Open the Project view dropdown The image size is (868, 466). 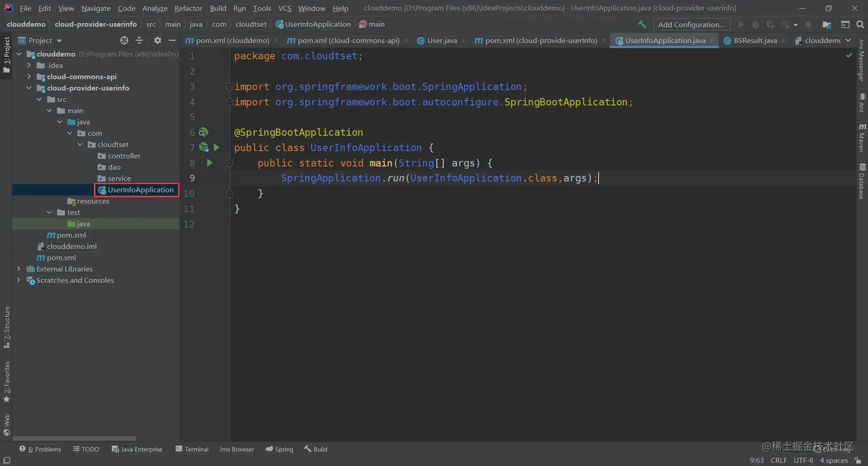click(x=59, y=41)
